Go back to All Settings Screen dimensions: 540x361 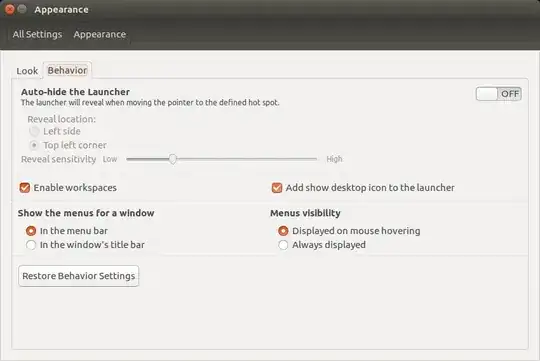click(x=37, y=34)
